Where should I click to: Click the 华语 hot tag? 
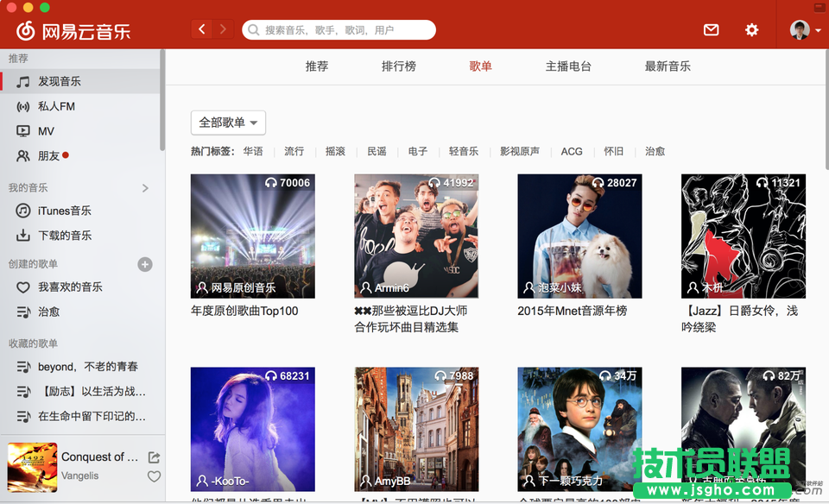point(254,151)
